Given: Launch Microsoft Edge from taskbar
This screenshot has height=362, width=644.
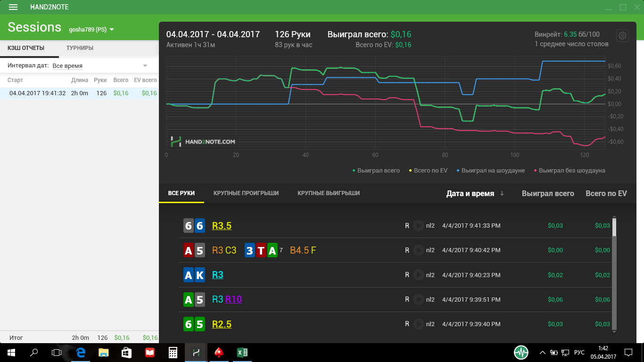Looking at the screenshot, I should (x=80, y=352).
